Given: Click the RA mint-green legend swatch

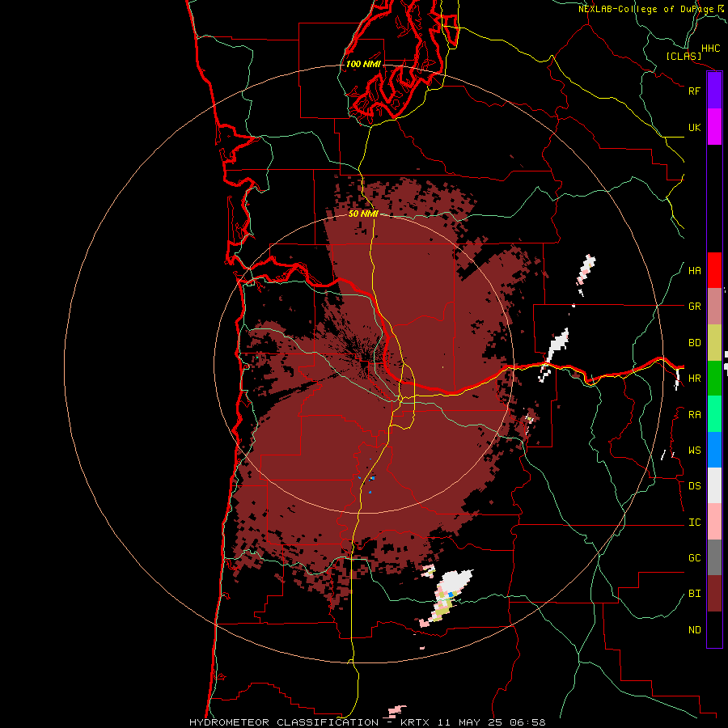Looking at the screenshot, I should 714,414.
